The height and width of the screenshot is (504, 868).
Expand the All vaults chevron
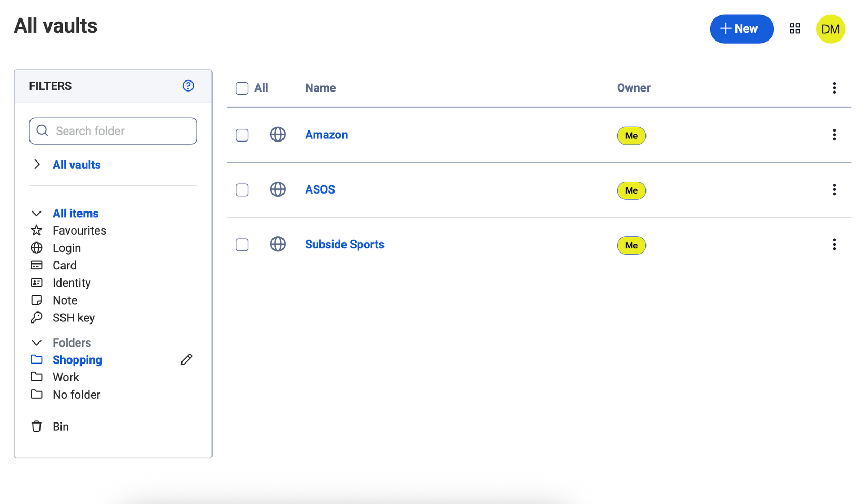(37, 165)
